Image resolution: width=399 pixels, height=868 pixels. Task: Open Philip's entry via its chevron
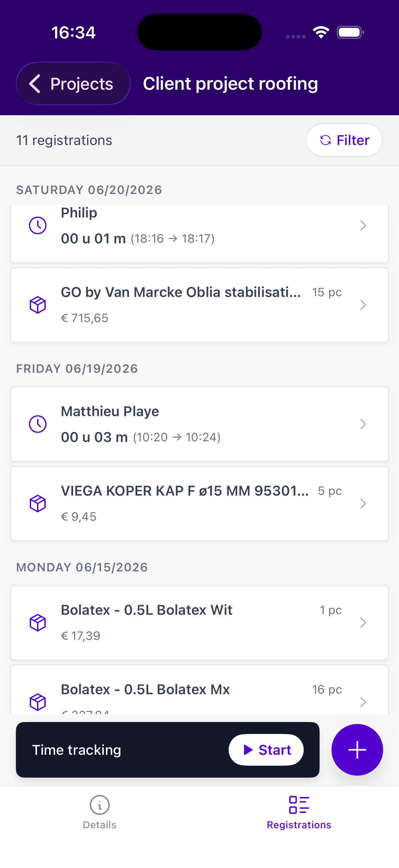(363, 225)
